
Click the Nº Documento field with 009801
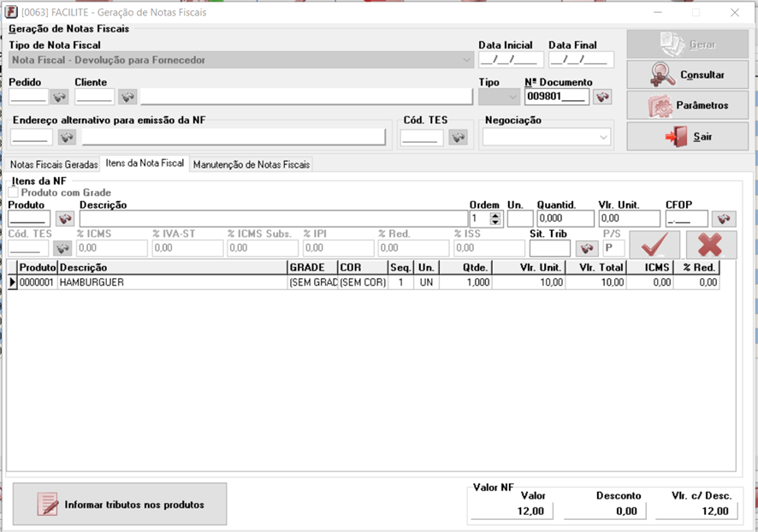[x=557, y=97]
